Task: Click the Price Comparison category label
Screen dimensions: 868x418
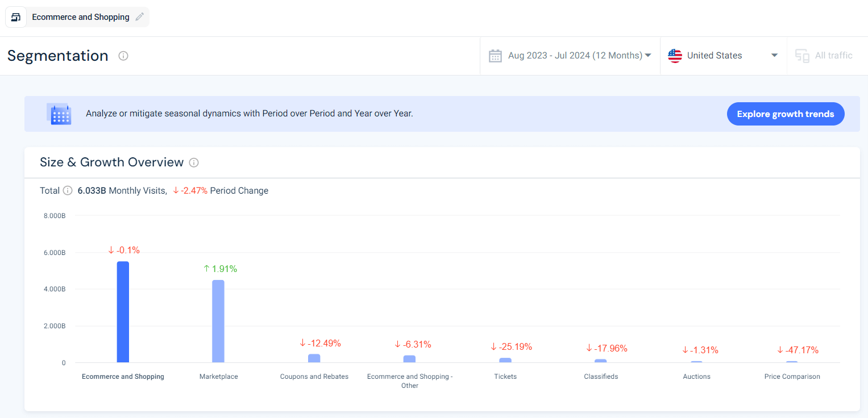Action: 792,377
